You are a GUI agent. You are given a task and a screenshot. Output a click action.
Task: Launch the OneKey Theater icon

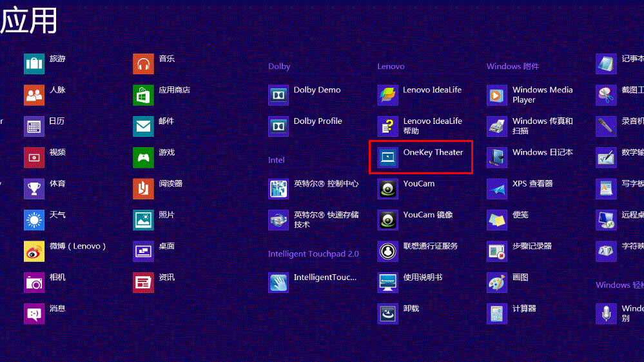387,157
